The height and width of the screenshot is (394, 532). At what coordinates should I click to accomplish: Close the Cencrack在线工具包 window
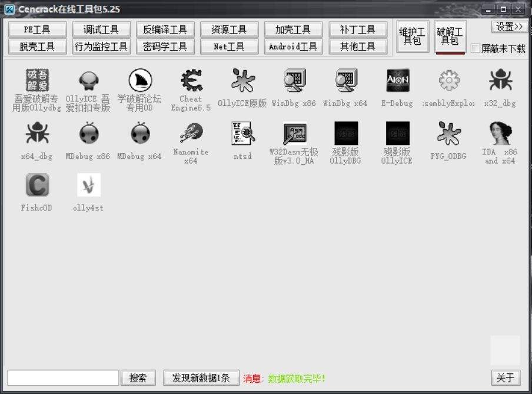[518, 9]
